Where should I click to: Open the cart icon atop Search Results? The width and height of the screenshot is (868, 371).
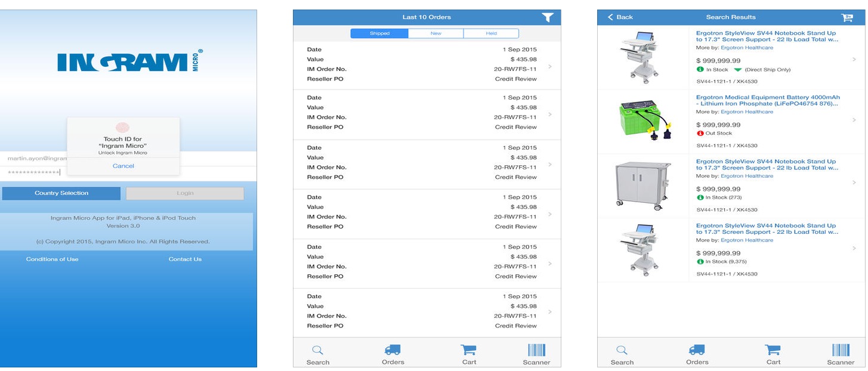coord(847,17)
